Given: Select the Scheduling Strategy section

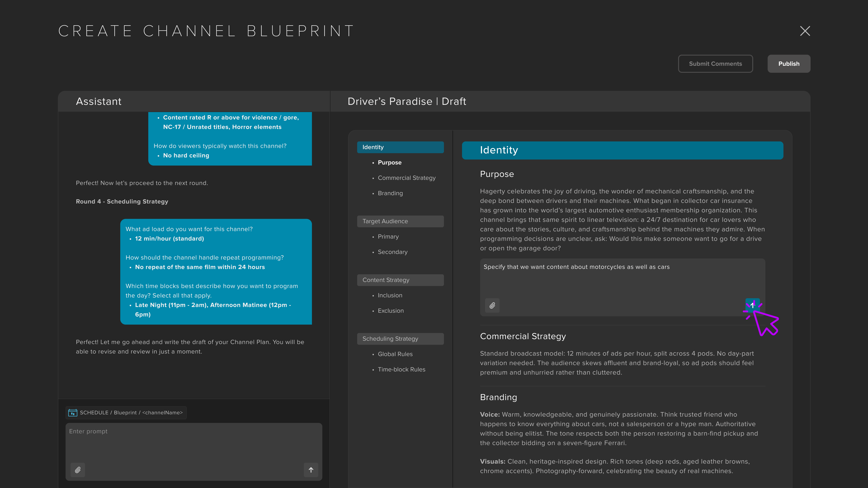Looking at the screenshot, I should click(x=400, y=339).
